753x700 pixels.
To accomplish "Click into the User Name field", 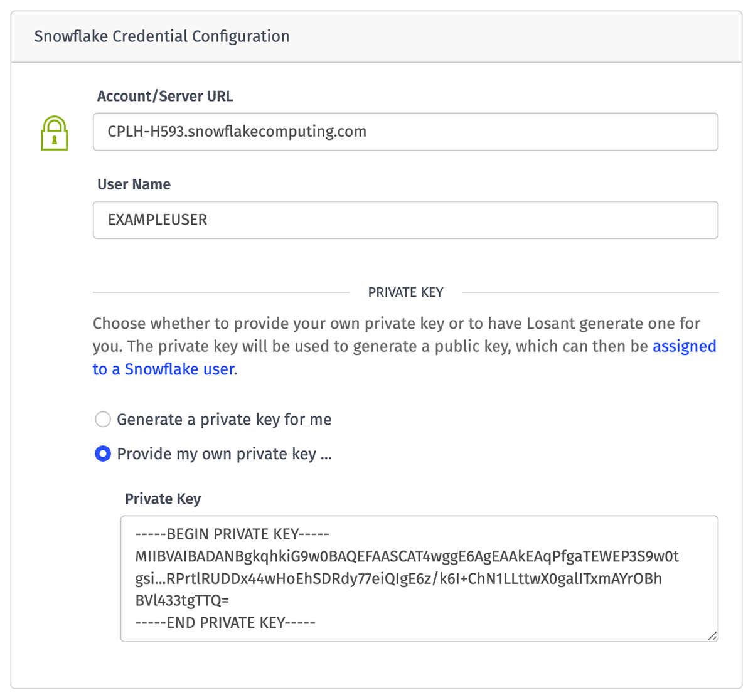I will [x=405, y=220].
